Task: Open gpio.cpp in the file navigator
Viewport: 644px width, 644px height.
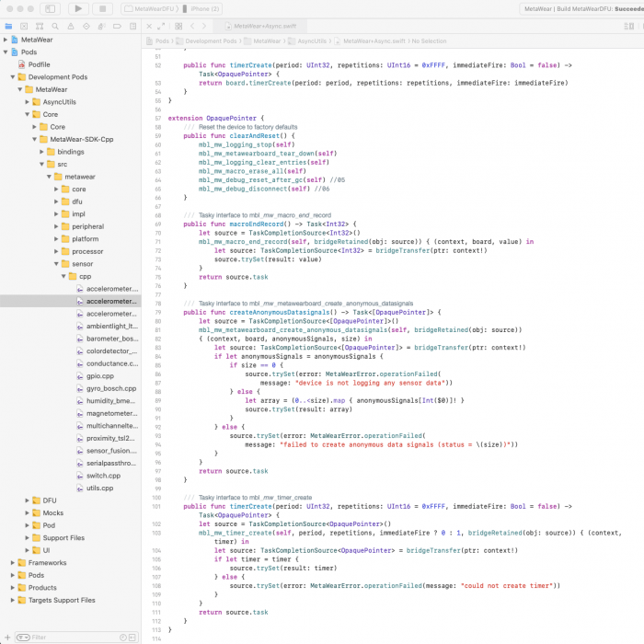Action: coord(102,375)
